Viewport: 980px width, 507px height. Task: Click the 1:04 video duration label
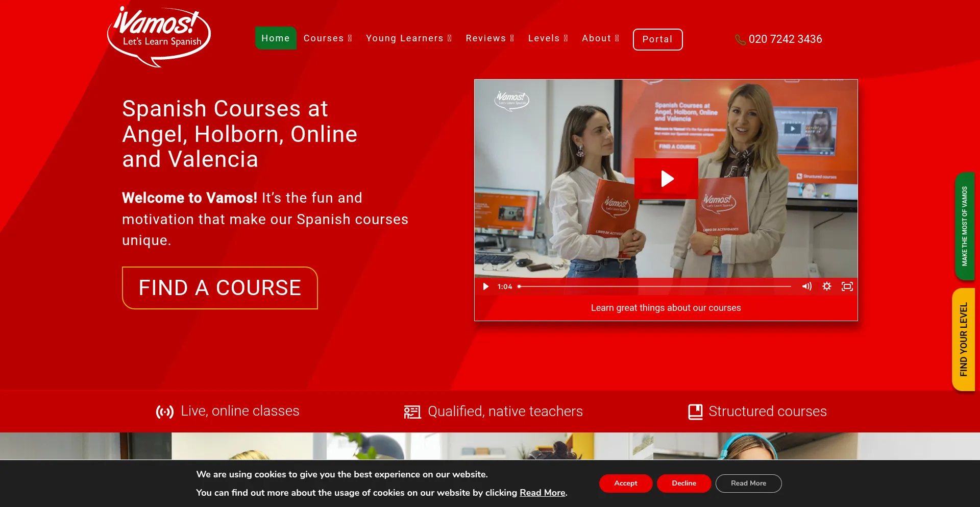pos(505,286)
